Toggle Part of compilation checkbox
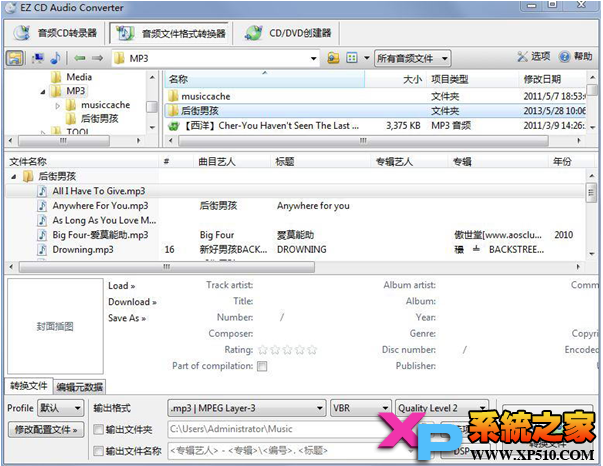The height and width of the screenshot is (466, 603). [x=262, y=366]
